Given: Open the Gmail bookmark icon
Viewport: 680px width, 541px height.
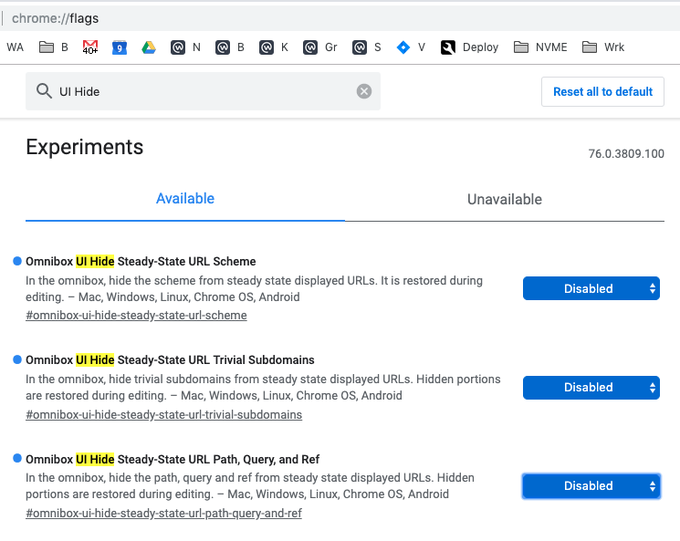Looking at the screenshot, I should [90, 47].
